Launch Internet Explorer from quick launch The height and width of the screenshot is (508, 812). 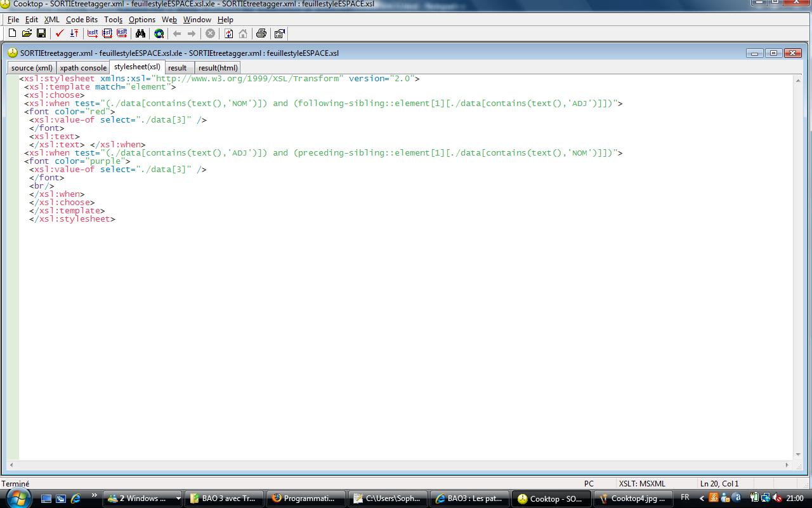[75, 498]
